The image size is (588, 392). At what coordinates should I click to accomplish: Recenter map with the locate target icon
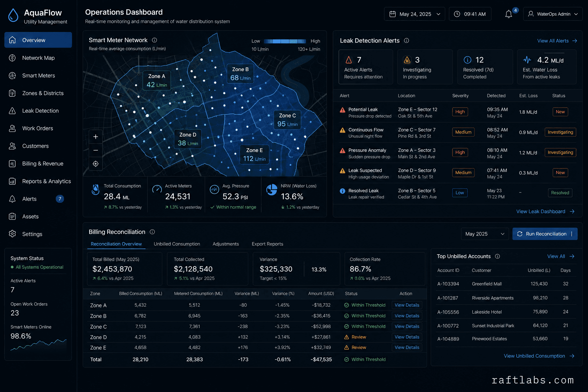96,164
